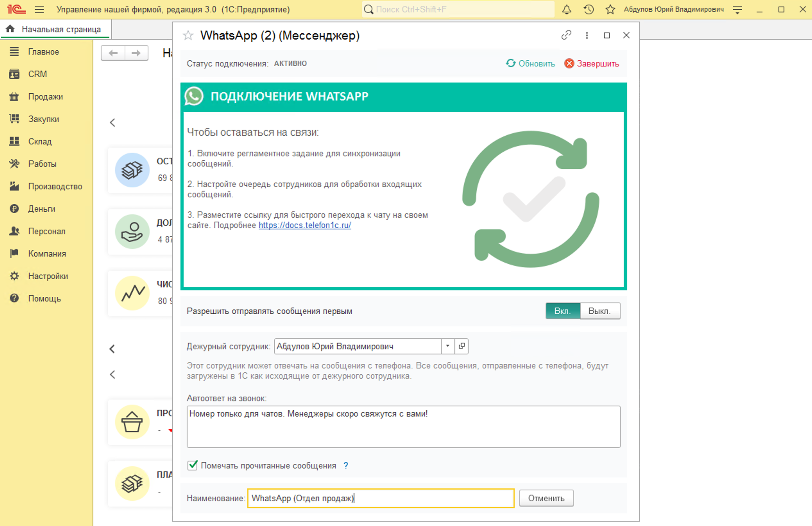Open service settings icon beside user name
The width and height of the screenshot is (812, 526).
point(737,10)
